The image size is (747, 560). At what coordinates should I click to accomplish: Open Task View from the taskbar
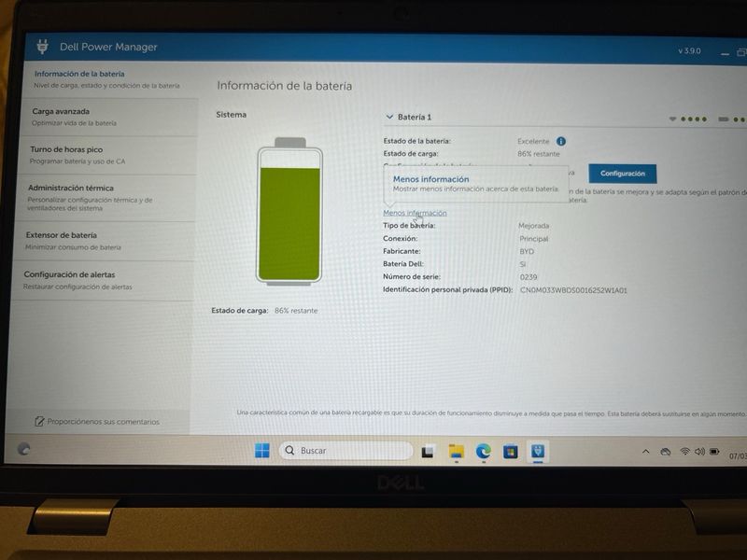pyautogui.click(x=428, y=451)
